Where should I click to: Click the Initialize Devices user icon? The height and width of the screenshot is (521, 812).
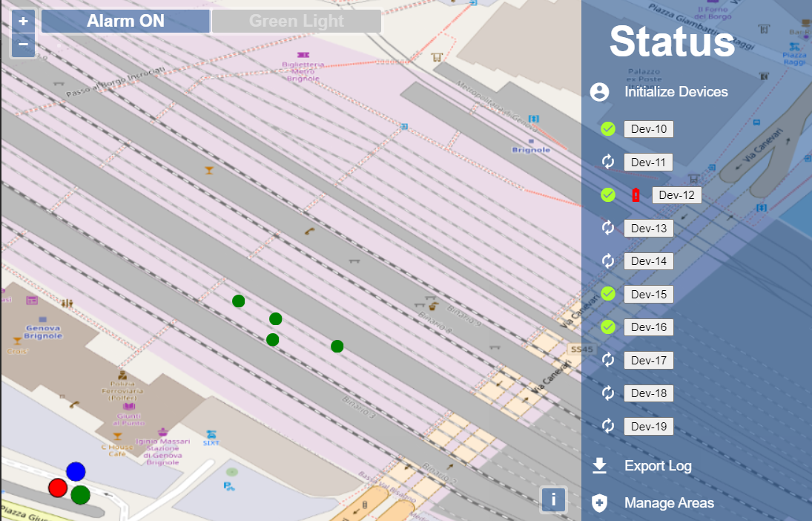click(x=599, y=92)
